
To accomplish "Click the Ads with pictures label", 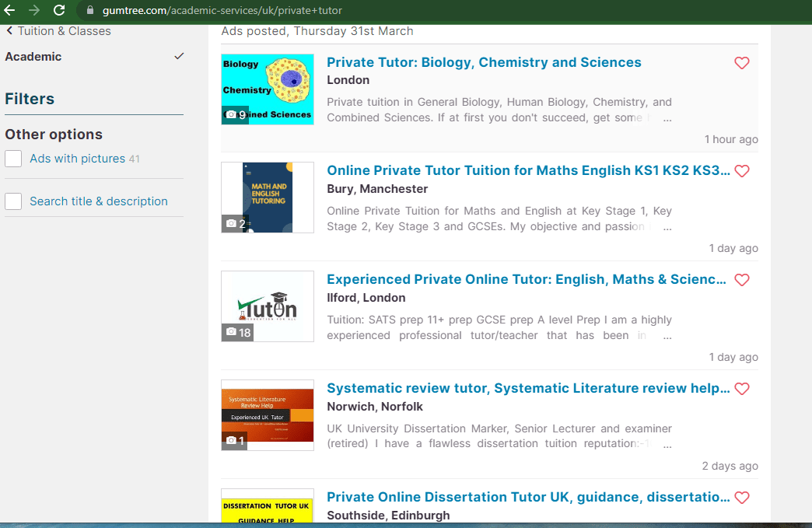I will coord(77,159).
